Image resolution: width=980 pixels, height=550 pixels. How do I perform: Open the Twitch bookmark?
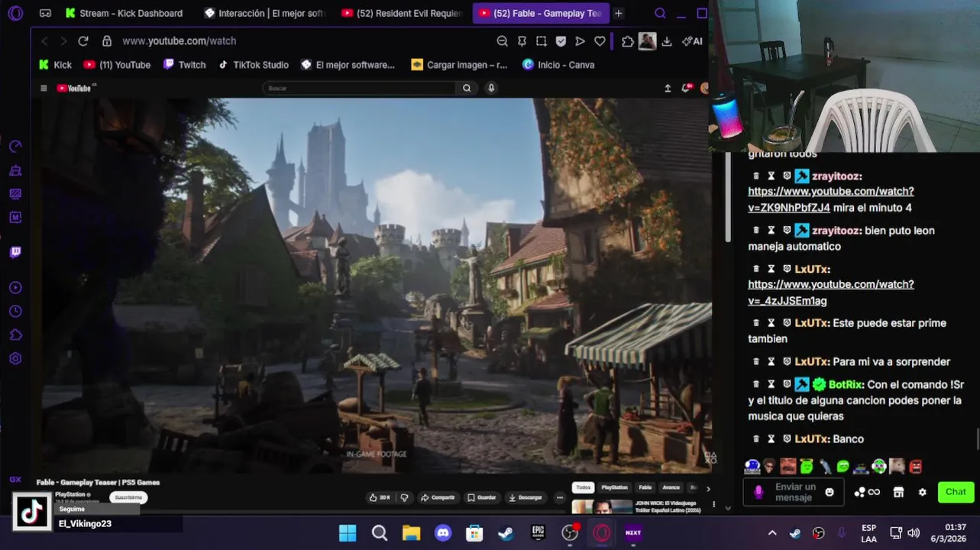pyautogui.click(x=184, y=65)
